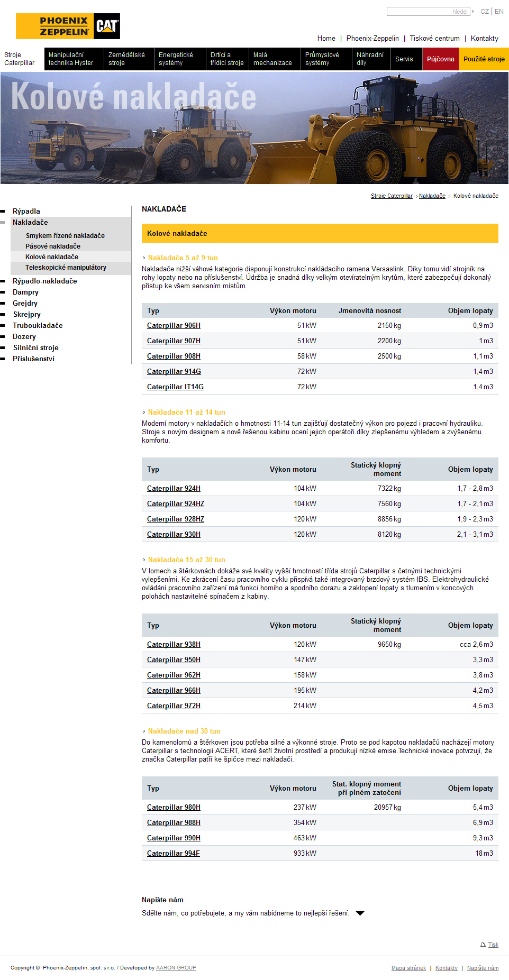Click the Stroje Caterpillar breadcrumb

[x=392, y=196]
